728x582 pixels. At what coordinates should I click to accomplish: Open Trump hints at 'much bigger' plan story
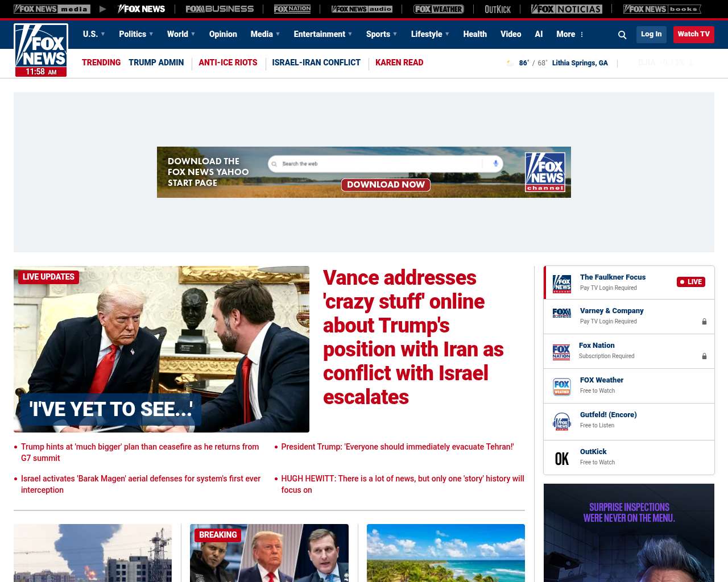(140, 452)
